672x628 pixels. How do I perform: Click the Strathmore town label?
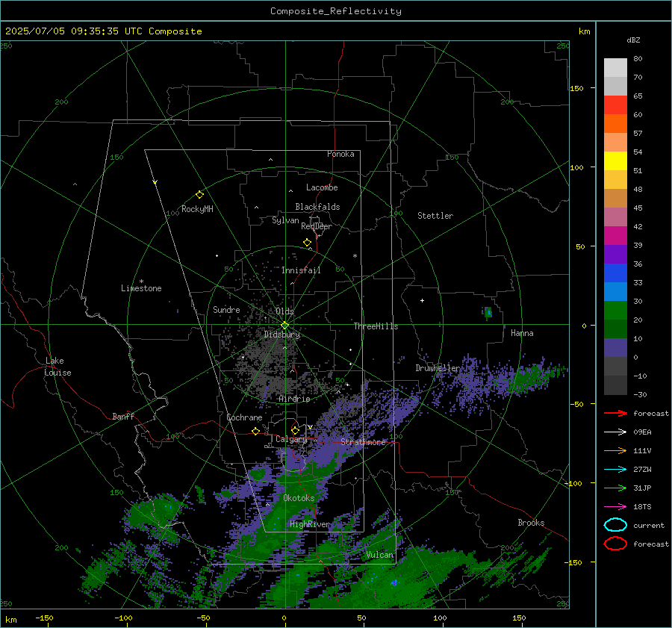(364, 442)
